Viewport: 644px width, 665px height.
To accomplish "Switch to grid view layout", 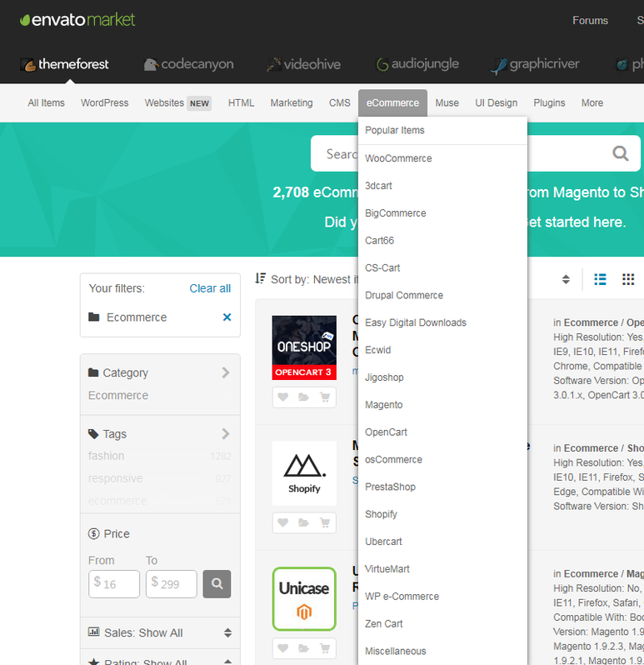I will pyautogui.click(x=628, y=279).
